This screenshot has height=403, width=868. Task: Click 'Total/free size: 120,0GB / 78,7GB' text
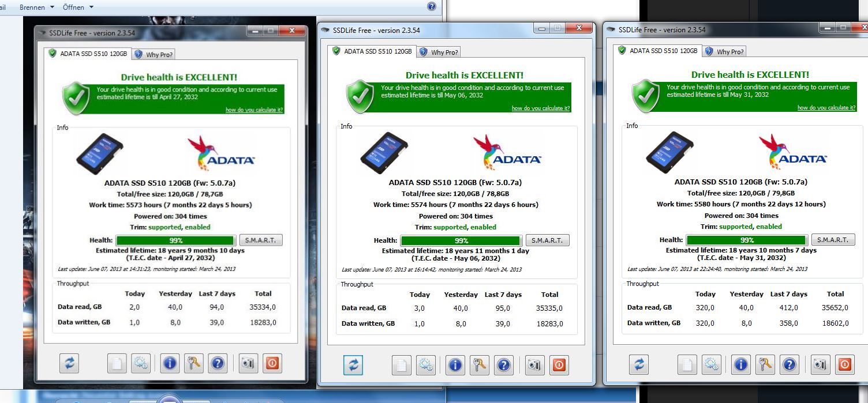click(x=171, y=194)
